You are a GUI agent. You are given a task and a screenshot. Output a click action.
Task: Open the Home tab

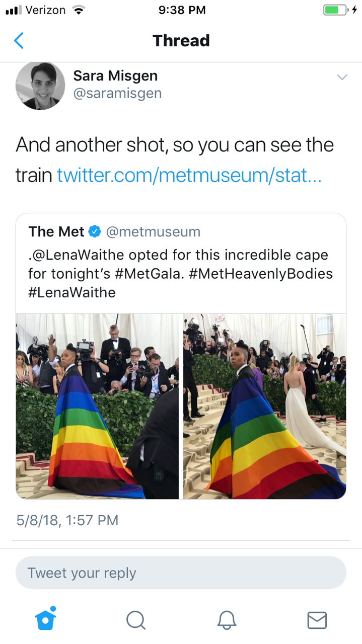pyautogui.click(x=45, y=619)
